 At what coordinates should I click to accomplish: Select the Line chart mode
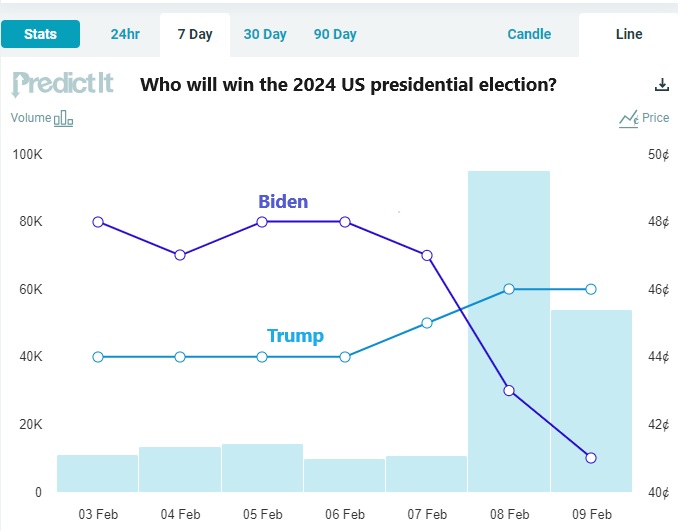pyautogui.click(x=629, y=34)
